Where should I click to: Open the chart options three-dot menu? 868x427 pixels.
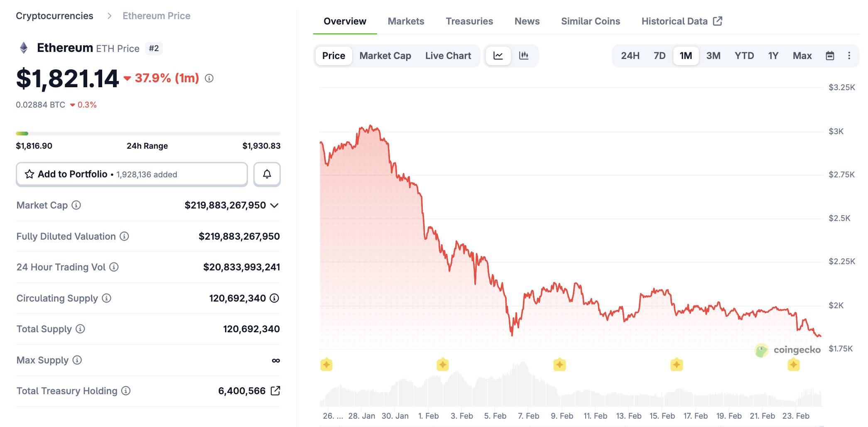(849, 55)
